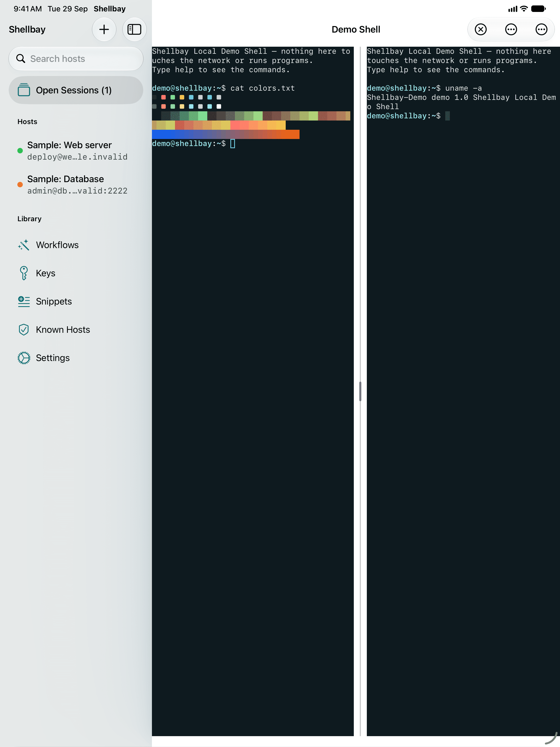
Task: Click the Library section header
Action: [x=29, y=219]
